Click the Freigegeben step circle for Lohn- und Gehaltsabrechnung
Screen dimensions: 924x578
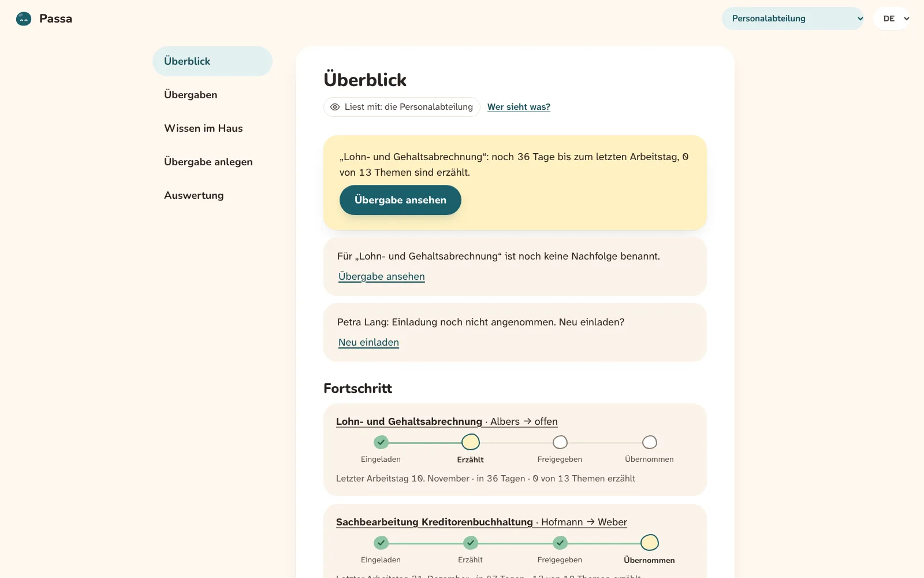[x=560, y=442]
